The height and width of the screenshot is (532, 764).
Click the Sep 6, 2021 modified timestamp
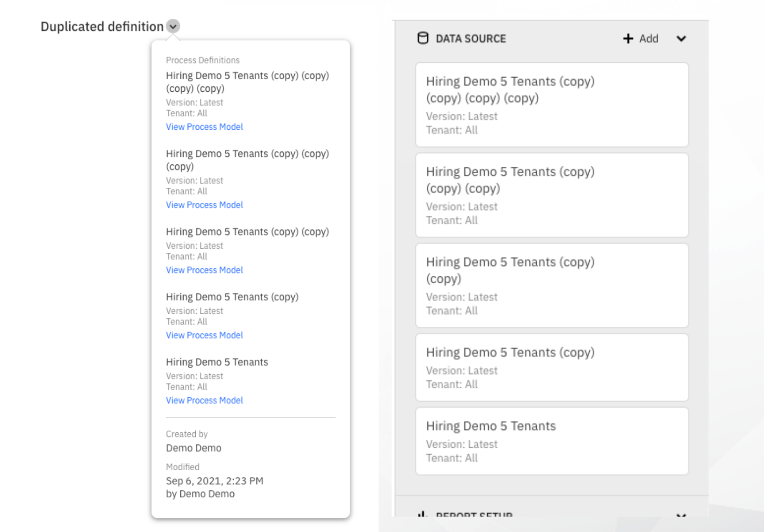pos(215,481)
